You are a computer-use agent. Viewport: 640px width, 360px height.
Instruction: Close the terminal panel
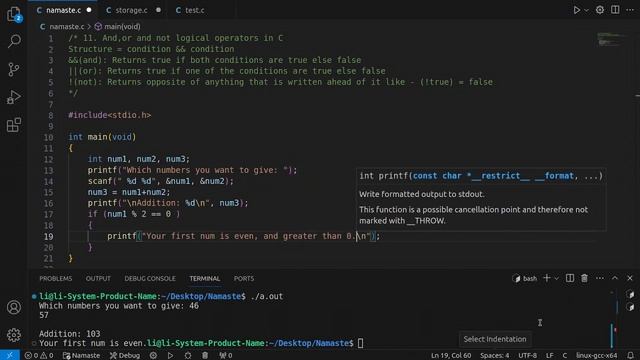[x=630, y=278]
